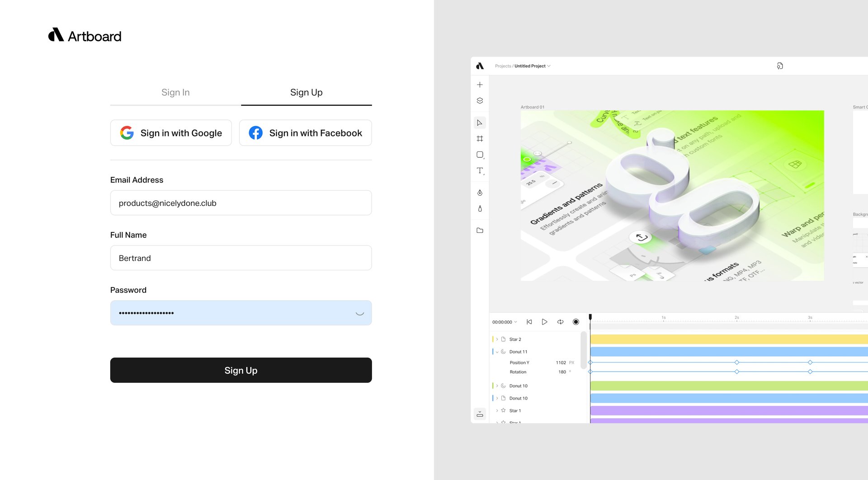Open the assets folder icon in toolbar
868x480 pixels.
coord(480,230)
